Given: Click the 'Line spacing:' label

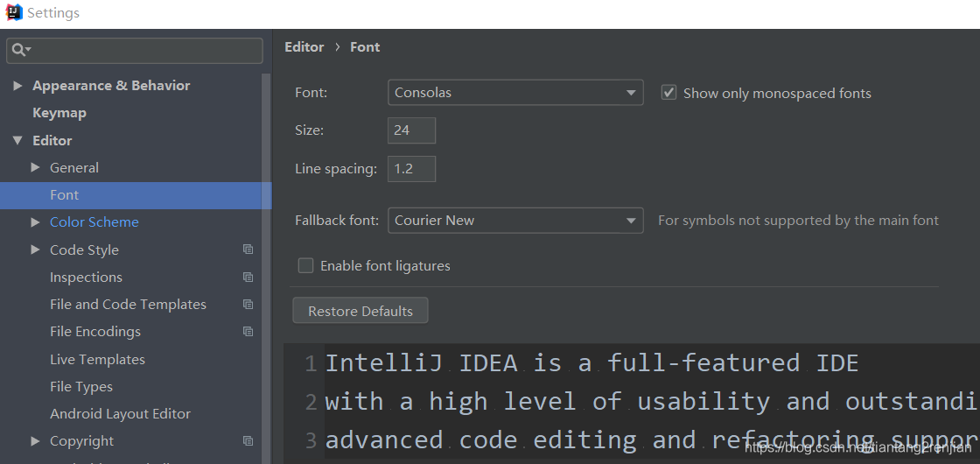Looking at the screenshot, I should (x=336, y=169).
